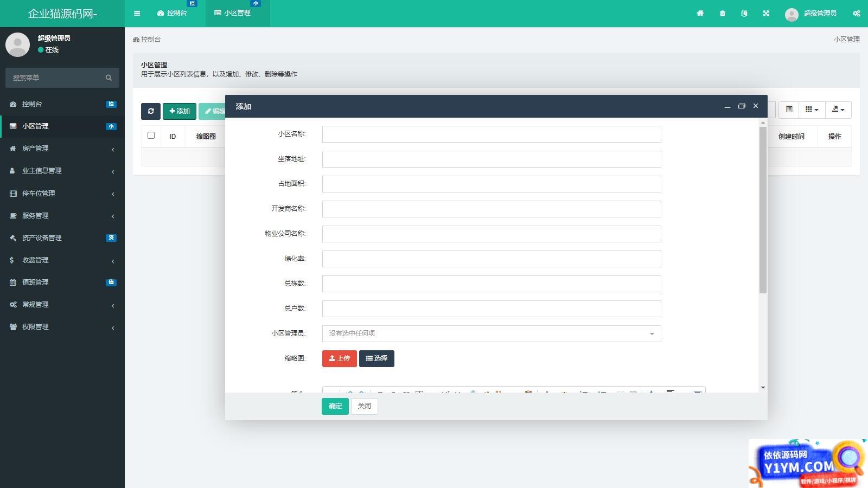Maximize the 添加 dialog
Image resolution: width=868 pixels, height=488 pixels.
point(741,106)
